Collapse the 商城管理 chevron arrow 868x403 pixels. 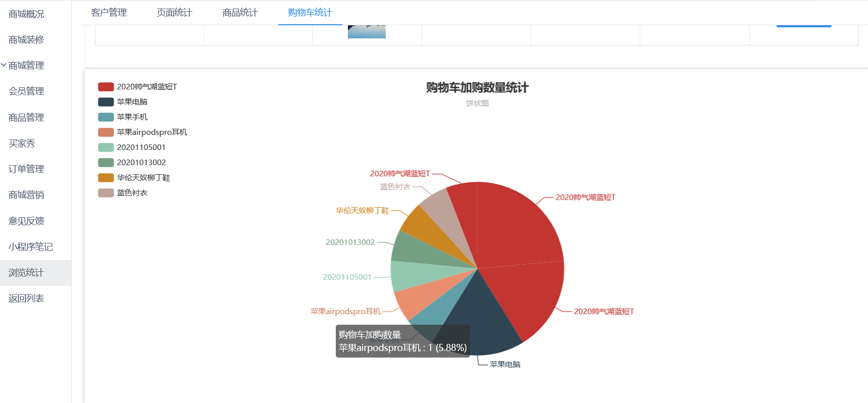point(4,65)
